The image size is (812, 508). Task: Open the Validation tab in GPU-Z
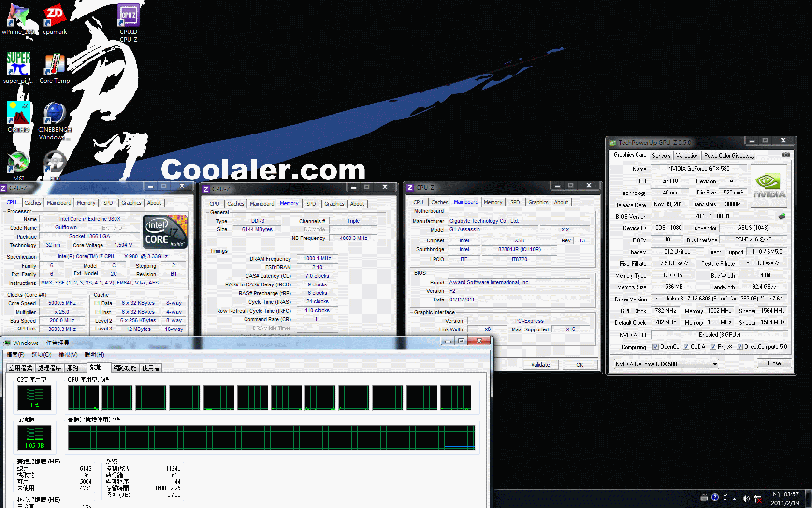pyautogui.click(x=687, y=156)
